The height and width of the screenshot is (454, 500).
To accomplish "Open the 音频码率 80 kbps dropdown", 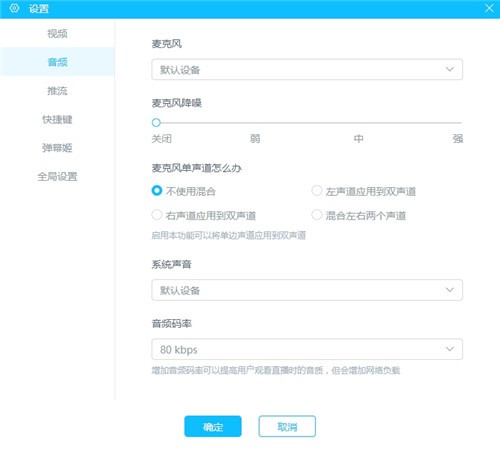I will [x=307, y=349].
